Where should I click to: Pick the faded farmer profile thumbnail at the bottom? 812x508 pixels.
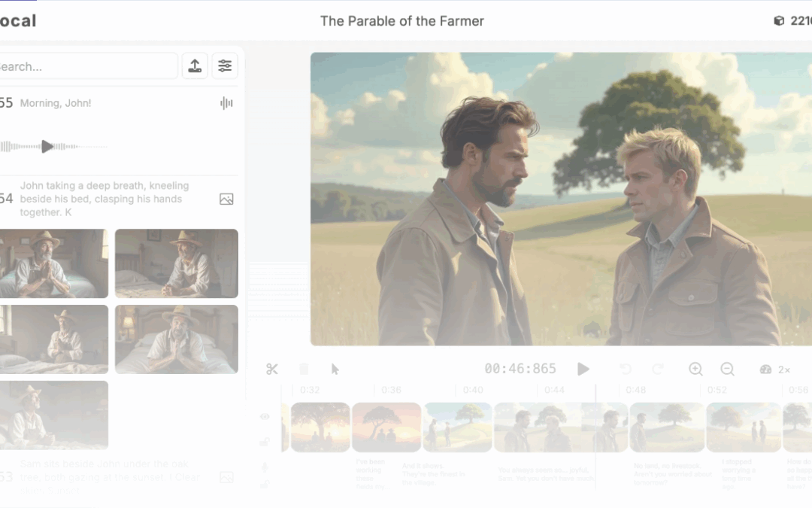pyautogui.click(x=54, y=415)
